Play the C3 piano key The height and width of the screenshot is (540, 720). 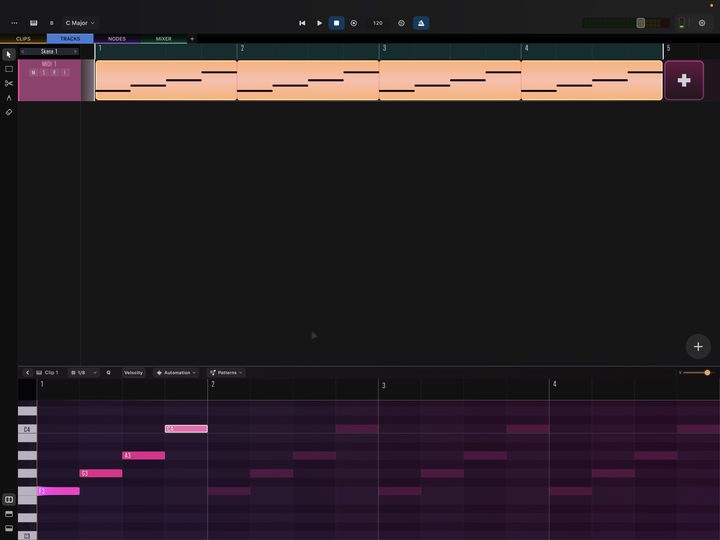(x=27, y=535)
